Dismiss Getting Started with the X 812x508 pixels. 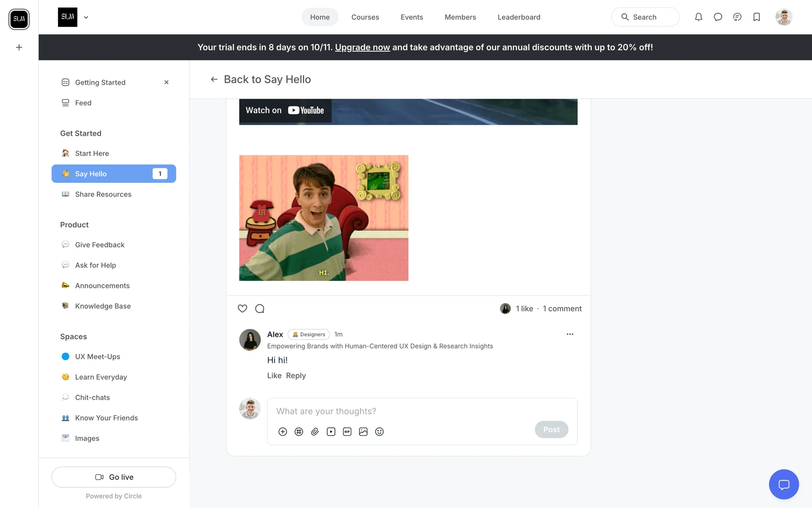point(166,82)
